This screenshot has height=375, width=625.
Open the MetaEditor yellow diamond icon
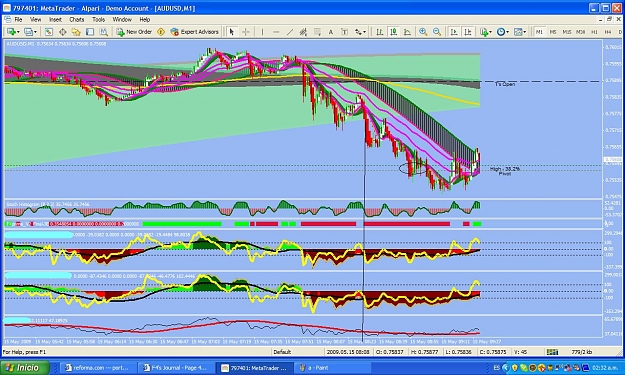pos(161,32)
